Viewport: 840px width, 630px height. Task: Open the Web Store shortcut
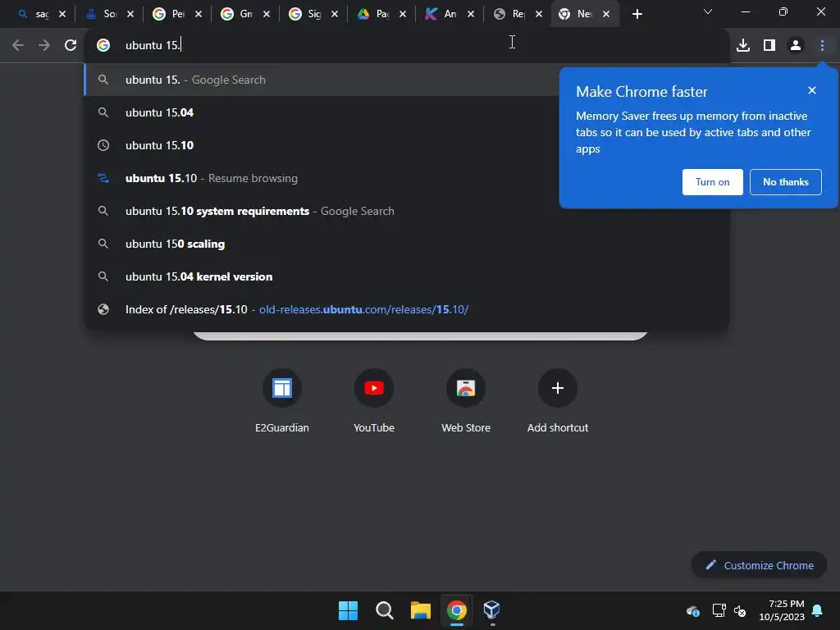tap(466, 400)
